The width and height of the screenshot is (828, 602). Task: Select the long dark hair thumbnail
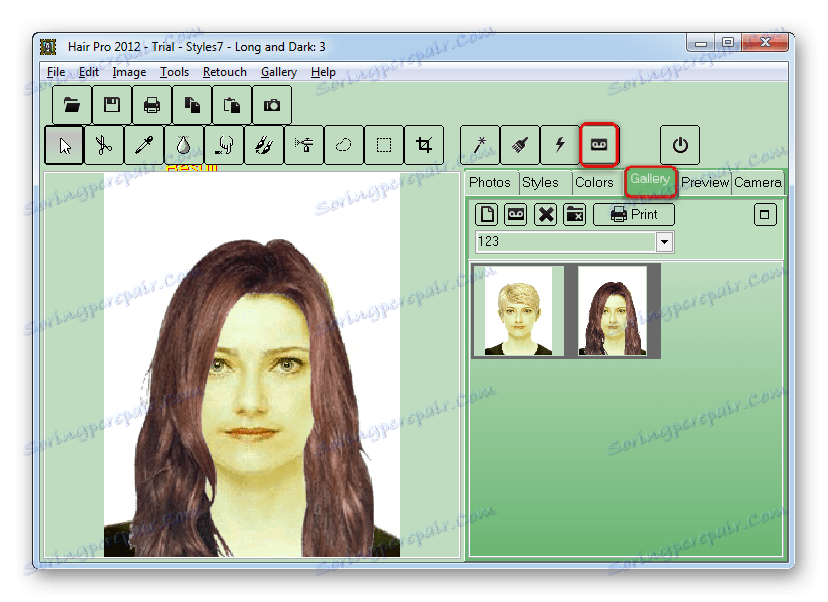613,311
